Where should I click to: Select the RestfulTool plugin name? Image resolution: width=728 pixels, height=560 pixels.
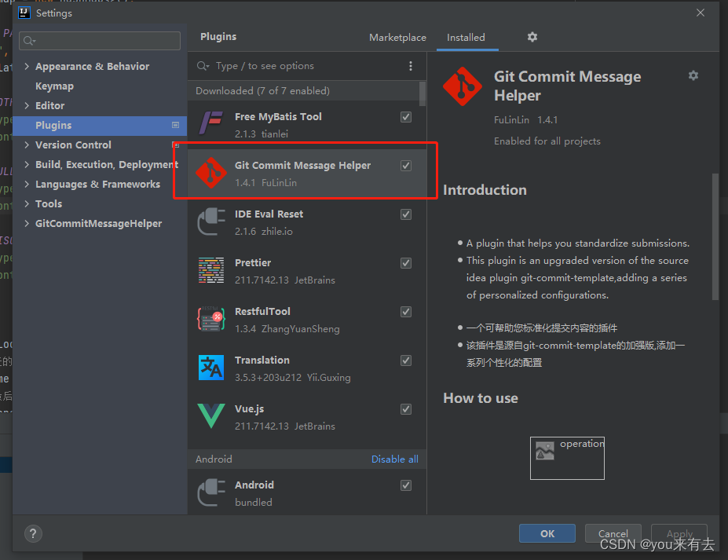[x=262, y=312]
